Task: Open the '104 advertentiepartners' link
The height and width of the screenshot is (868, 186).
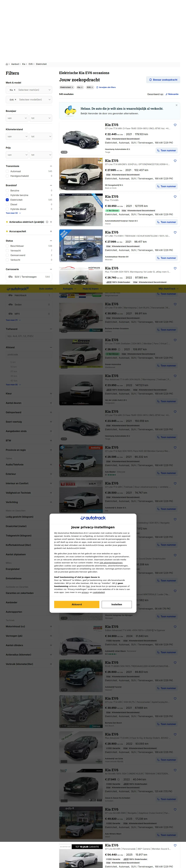Action: pos(111,563)
